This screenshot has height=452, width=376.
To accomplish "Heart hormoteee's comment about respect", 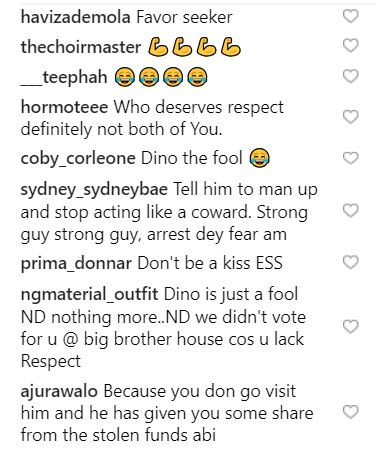I will tap(350, 117).
